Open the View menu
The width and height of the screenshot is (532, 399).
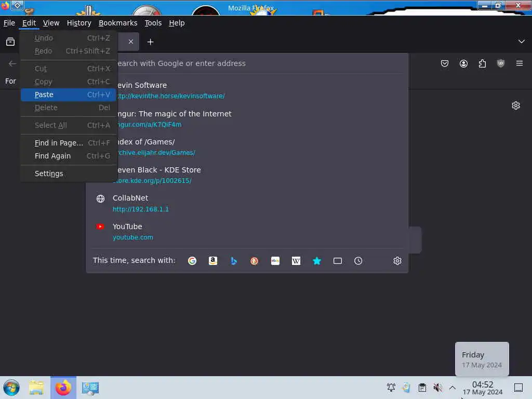tap(51, 23)
